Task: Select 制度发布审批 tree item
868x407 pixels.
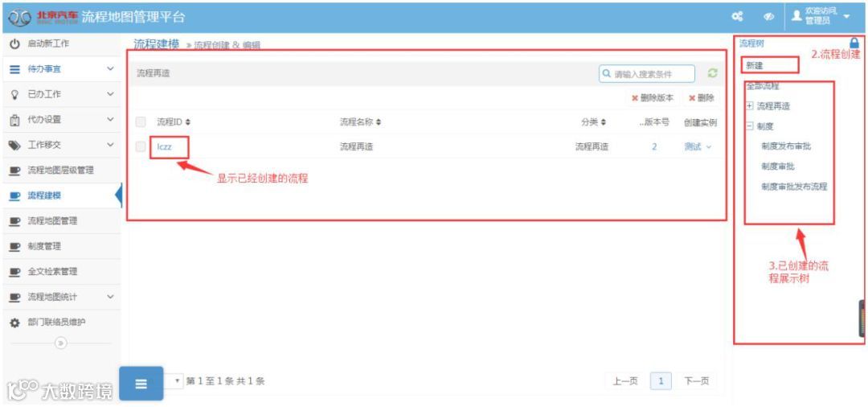Action: 787,146
